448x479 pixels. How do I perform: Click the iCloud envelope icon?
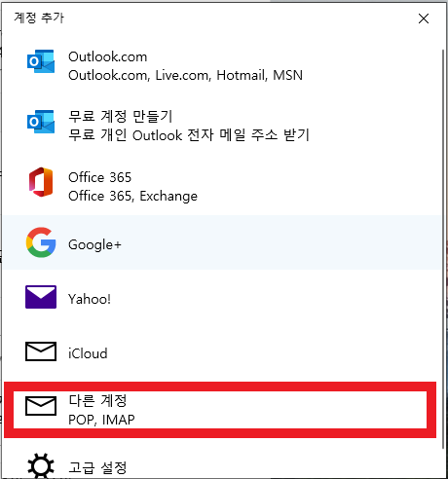click(41, 351)
